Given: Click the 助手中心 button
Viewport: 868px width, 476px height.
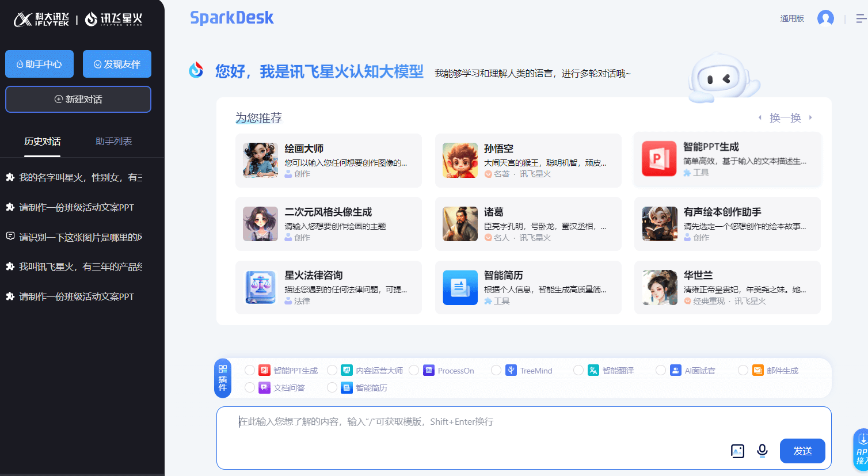Looking at the screenshot, I should 40,64.
